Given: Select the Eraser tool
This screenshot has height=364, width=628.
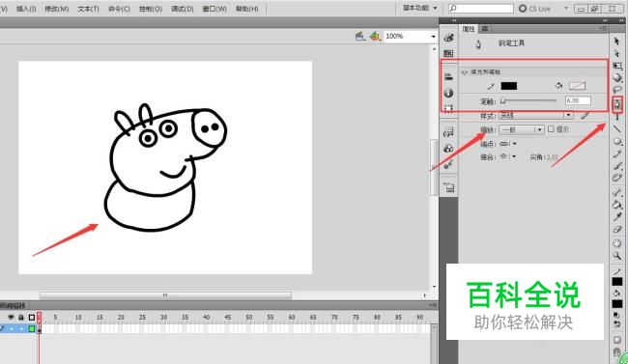Looking at the screenshot, I should click(616, 230).
